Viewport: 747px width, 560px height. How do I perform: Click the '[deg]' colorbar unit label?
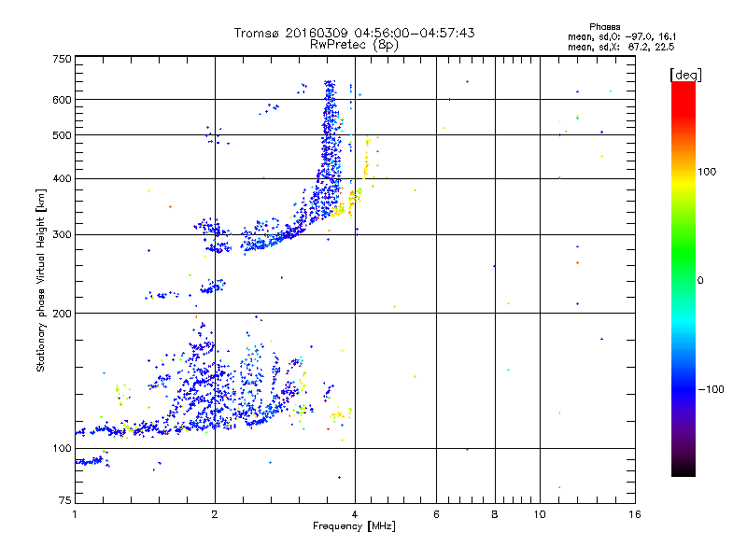pos(685,75)
